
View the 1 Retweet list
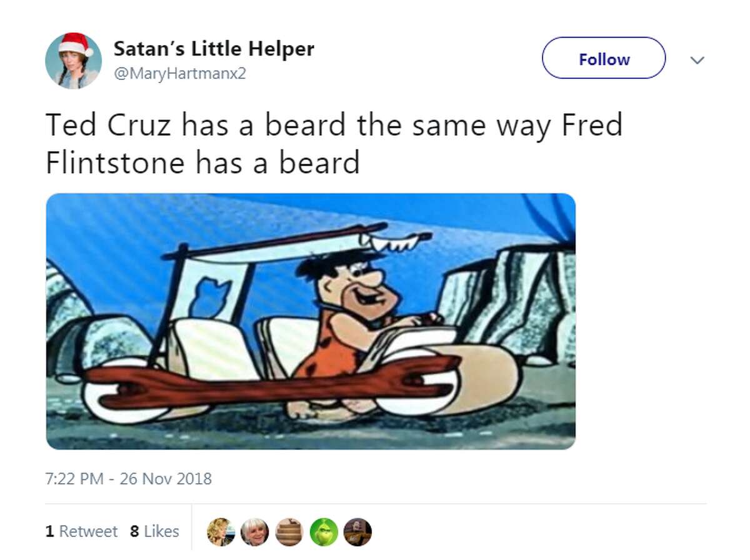pos(82,531)
